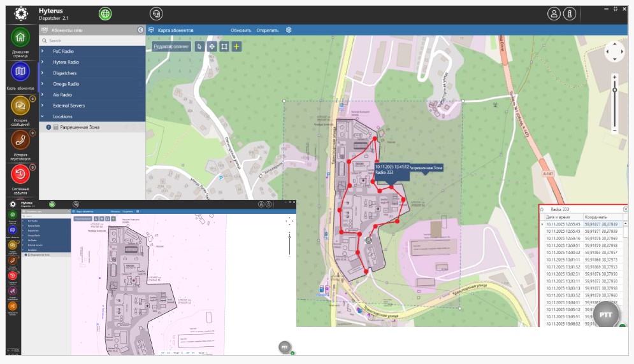Click the zoom in plus on the main map
Viewport: 634px width, 364px height.
(x=615, y=77)
